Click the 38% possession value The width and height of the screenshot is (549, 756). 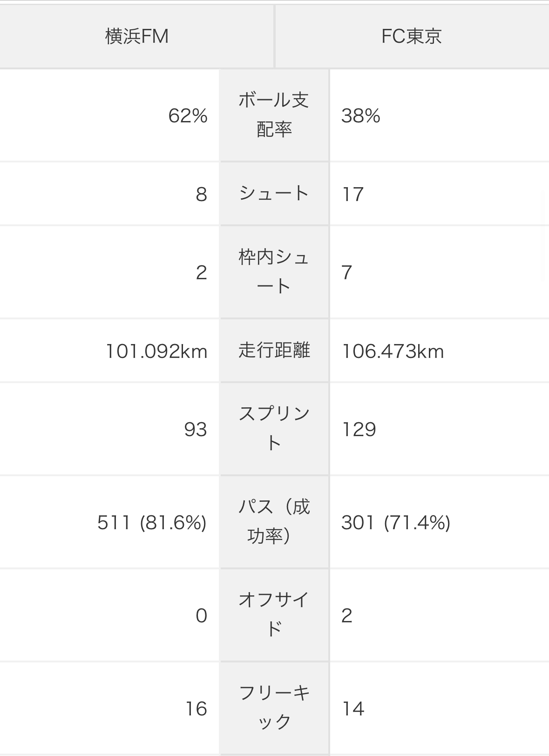coord(361,115)
